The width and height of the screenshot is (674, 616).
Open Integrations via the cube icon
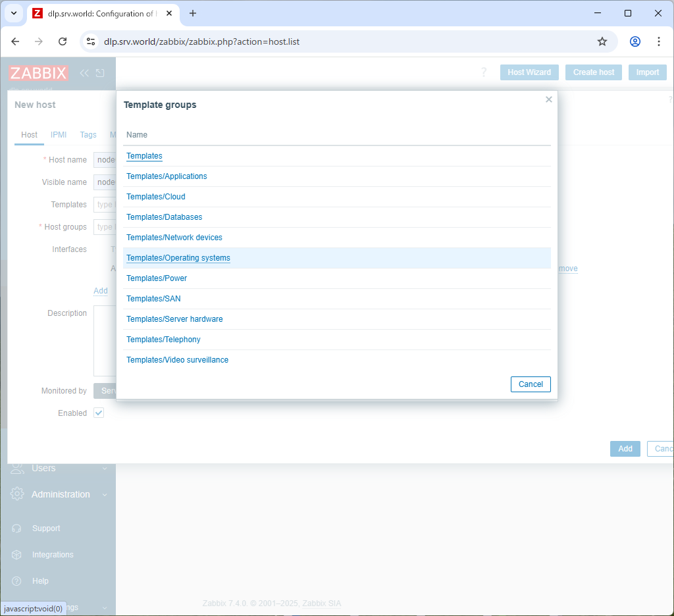point(15,555)
